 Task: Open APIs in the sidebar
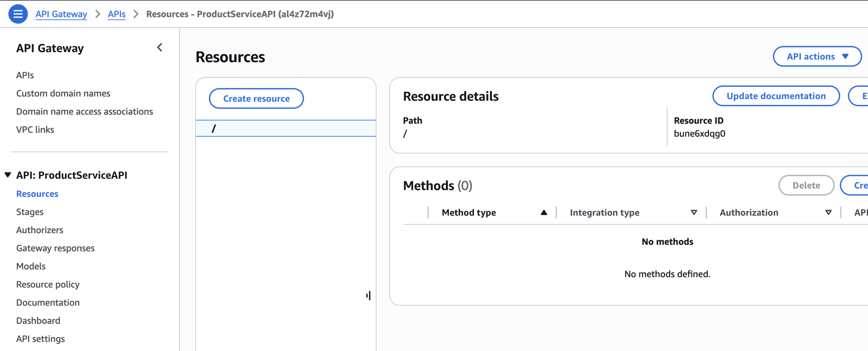click(x=25, y=75)
